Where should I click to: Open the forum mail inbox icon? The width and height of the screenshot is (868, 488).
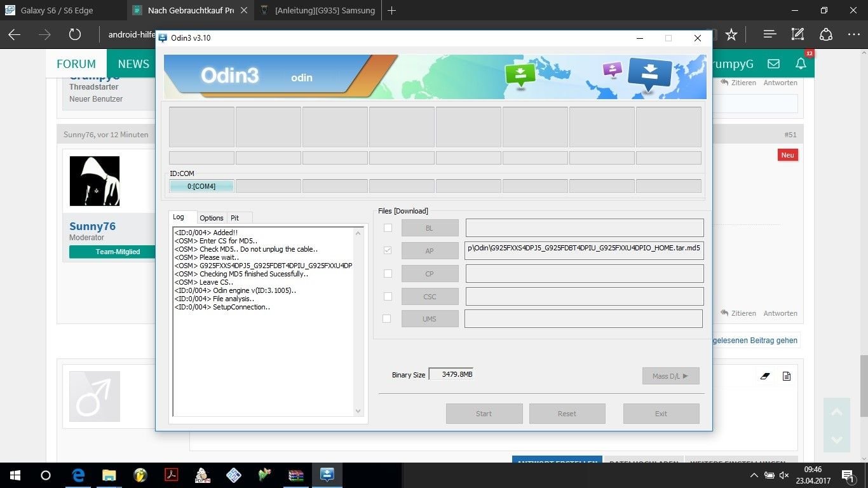[x=773, y=64]
